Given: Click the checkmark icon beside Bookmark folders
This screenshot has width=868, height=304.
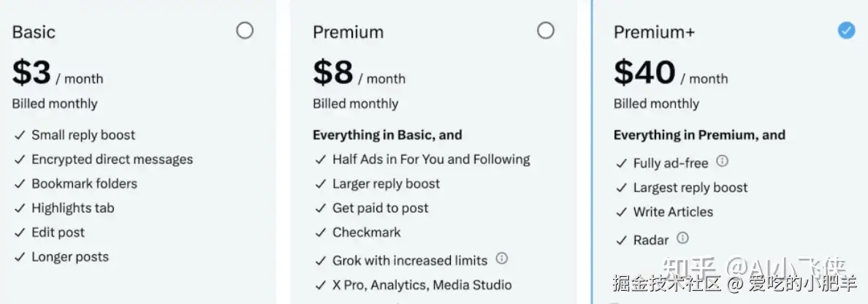Looking at the screenshot, I should coord(20,184).
